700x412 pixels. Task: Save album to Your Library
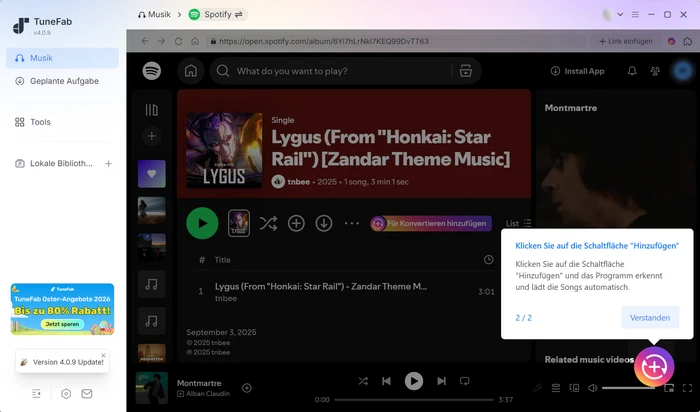point(296,223)
